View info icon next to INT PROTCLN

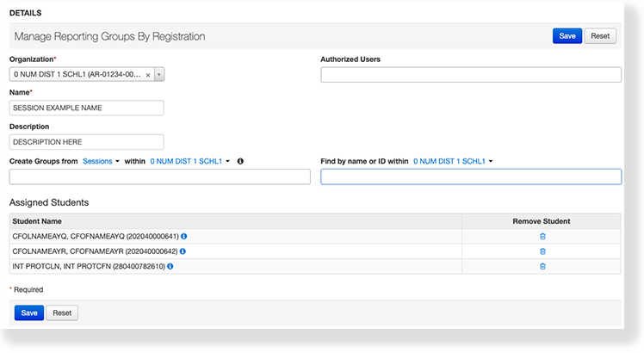172,267
